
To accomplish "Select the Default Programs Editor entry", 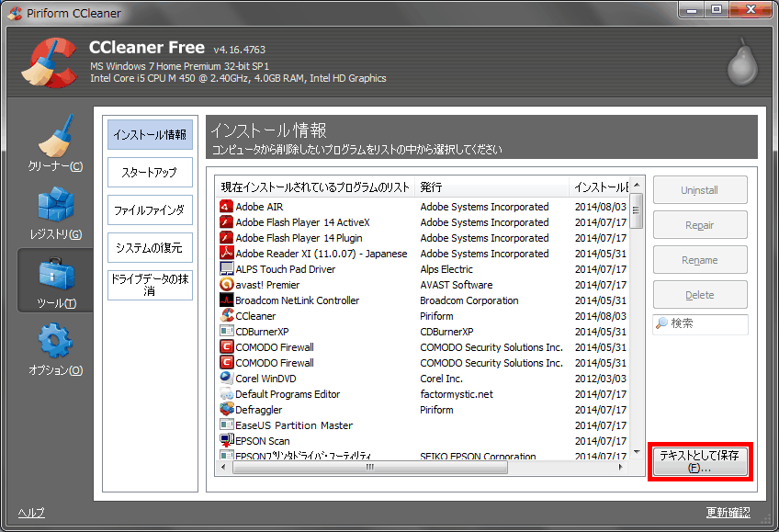I will tap(288, 394).
